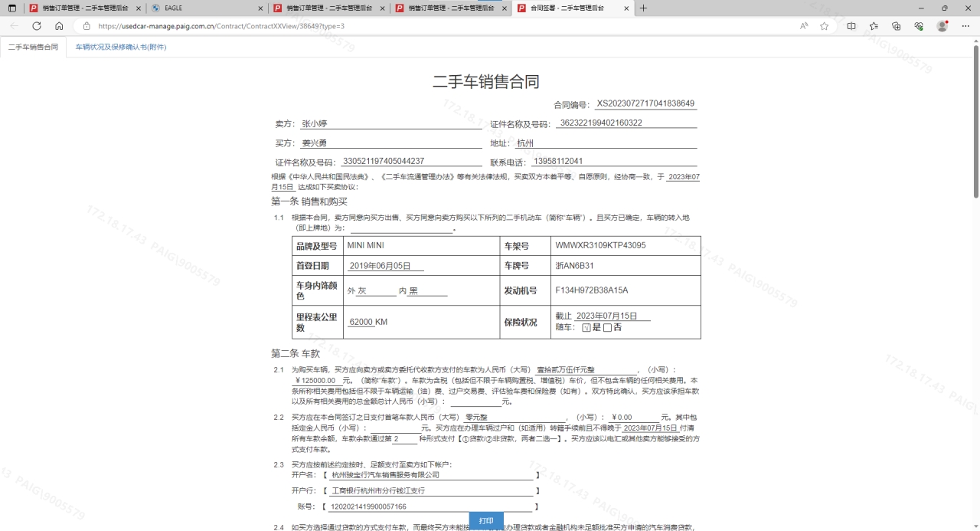Open the tab actions menu

click(x=12, y=8)
